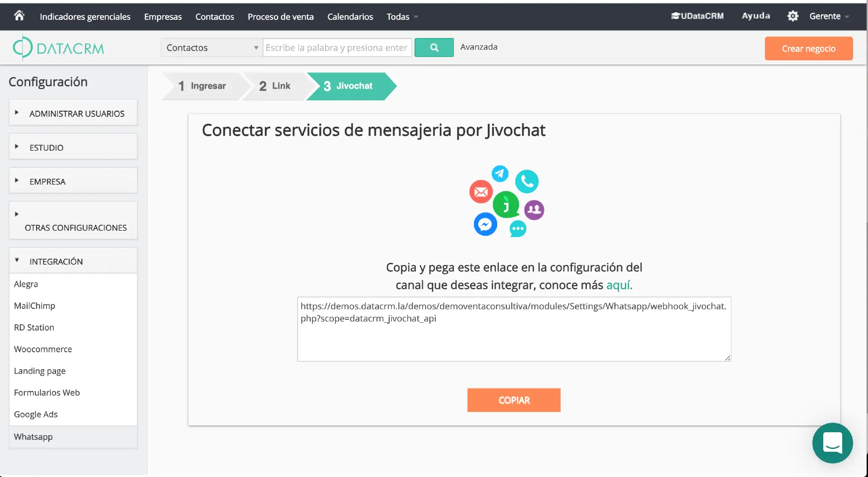This screenshot has width=868, height=477.
Task: Open RD Station integration
Action: 34,327
